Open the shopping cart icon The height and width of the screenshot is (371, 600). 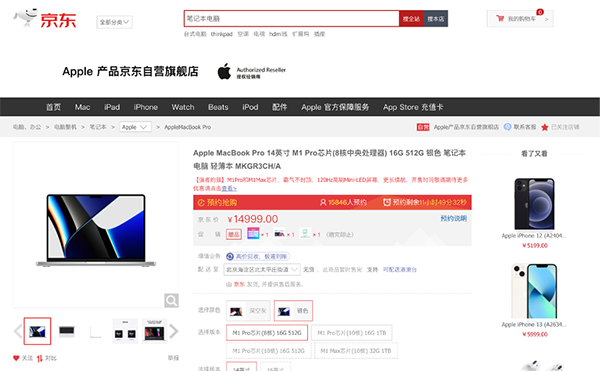pos(500,18)
